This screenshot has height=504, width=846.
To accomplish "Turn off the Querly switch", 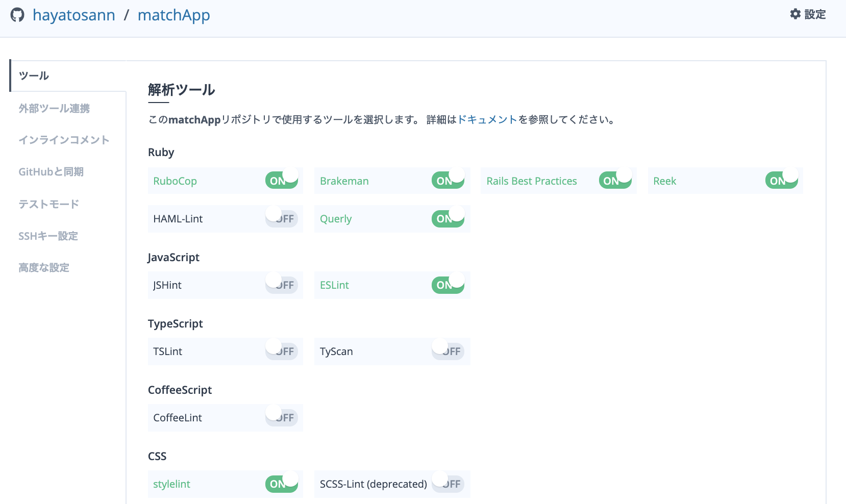I will coord(448,218).
